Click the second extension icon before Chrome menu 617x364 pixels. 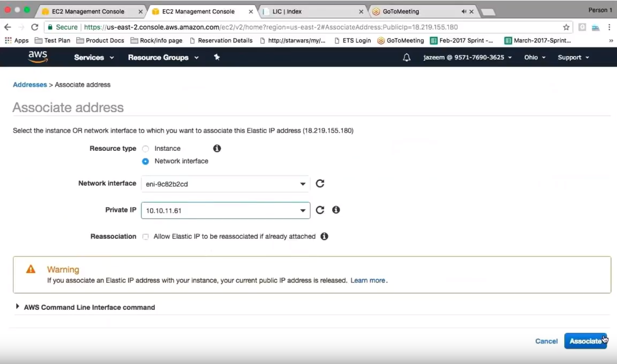(x=596, y=27)
